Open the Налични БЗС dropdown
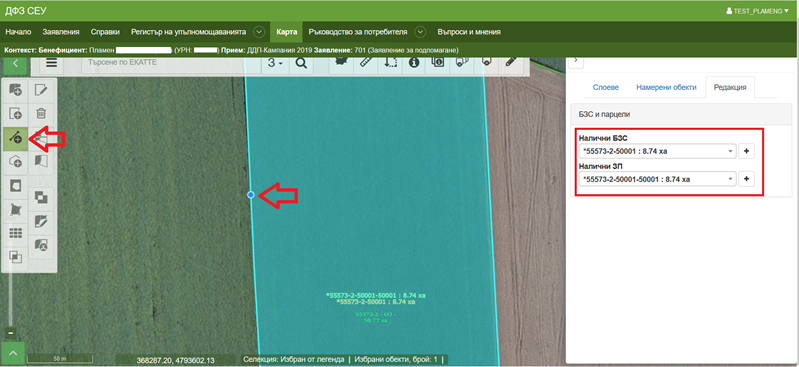 point(657,151)
